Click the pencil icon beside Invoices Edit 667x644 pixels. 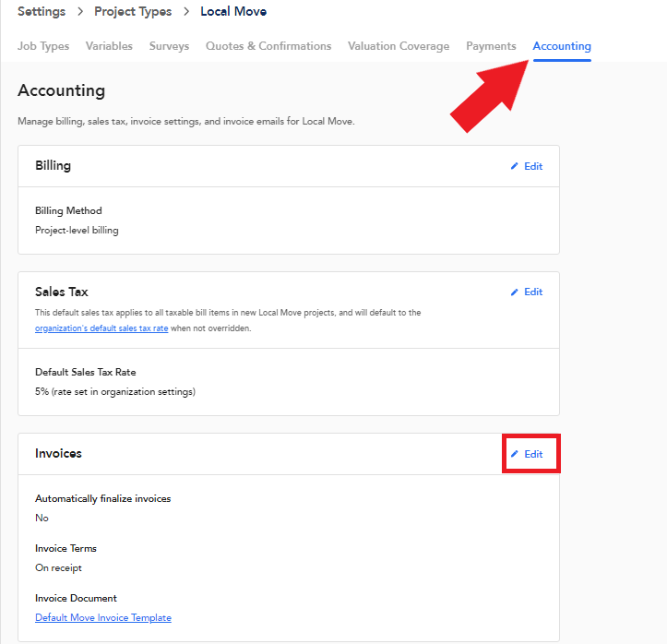coord(514,454)
